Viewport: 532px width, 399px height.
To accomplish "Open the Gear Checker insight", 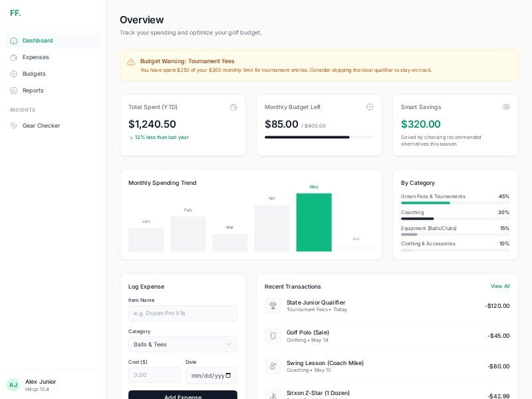I will pyautogui.click(x=41, y=126).
